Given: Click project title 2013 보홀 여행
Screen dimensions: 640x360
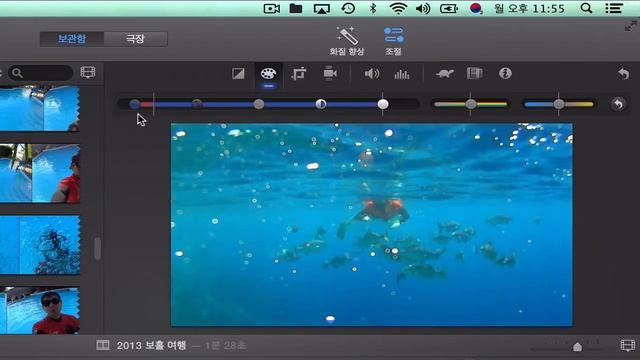Looking at the screenshot, I should [151, 346].
